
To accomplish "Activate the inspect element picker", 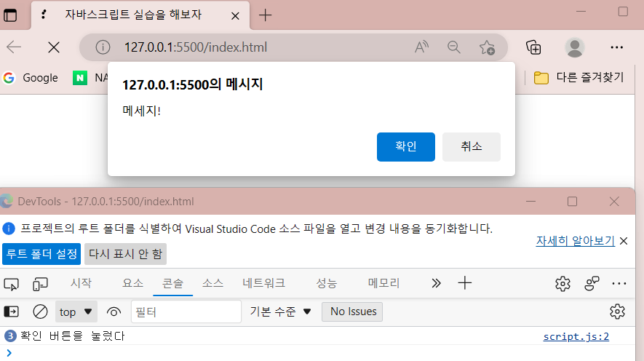I will [11, 284].
